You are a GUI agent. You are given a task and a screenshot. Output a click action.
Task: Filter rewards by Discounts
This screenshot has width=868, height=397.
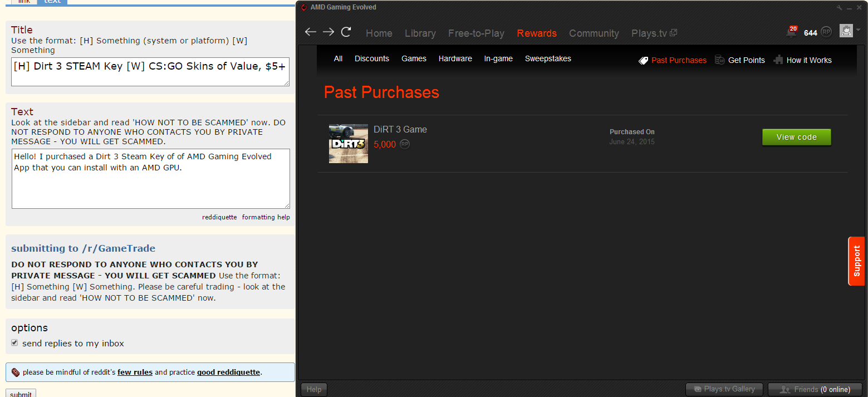tap(372, 58)
